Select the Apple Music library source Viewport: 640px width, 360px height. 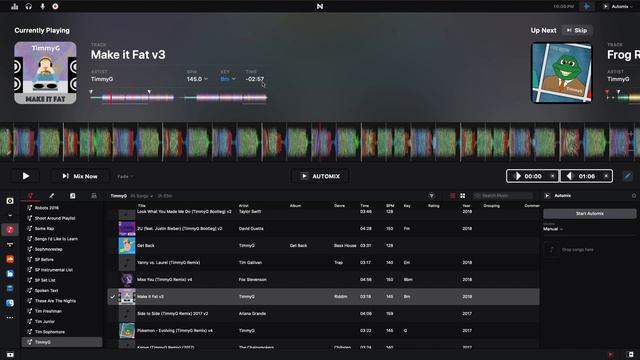[x=10, y=230]
